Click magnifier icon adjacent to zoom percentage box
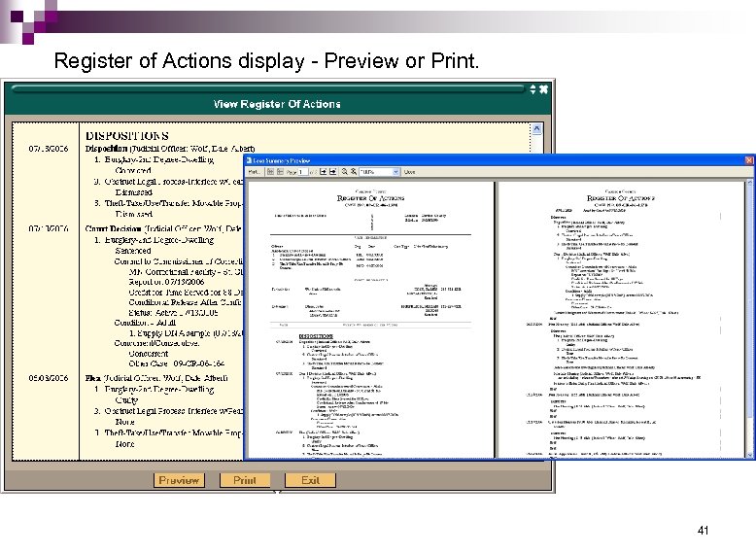 [x=354, y=172]
